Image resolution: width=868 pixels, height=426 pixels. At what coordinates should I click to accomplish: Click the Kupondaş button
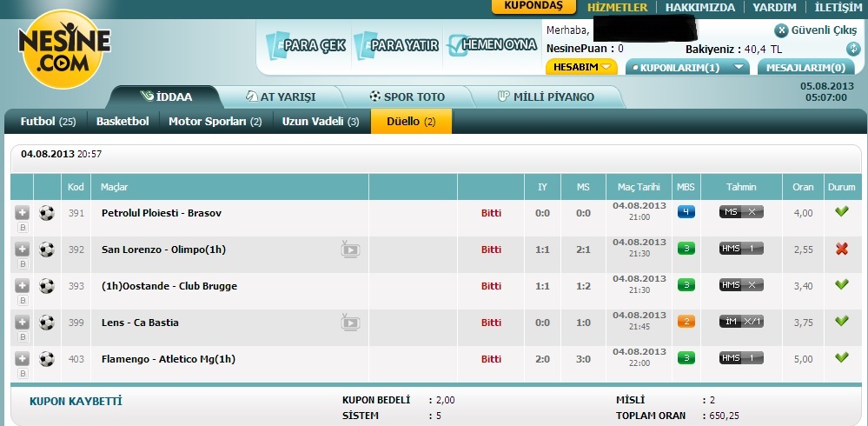tap(533, 6)
